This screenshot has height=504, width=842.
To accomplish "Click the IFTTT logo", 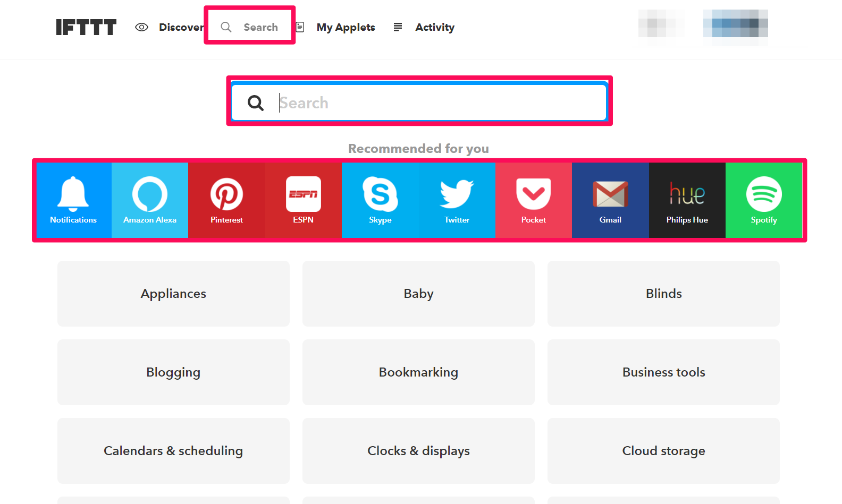I will point(86,27).
